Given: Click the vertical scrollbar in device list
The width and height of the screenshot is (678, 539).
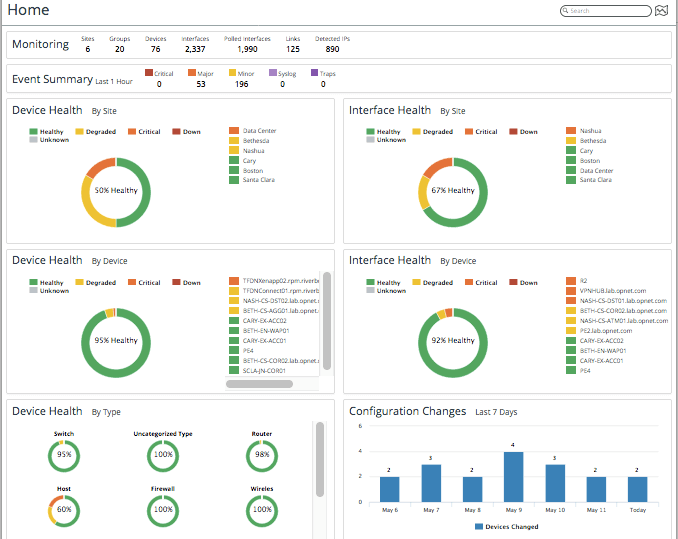Looking at the screenshot, I should 327,321.
